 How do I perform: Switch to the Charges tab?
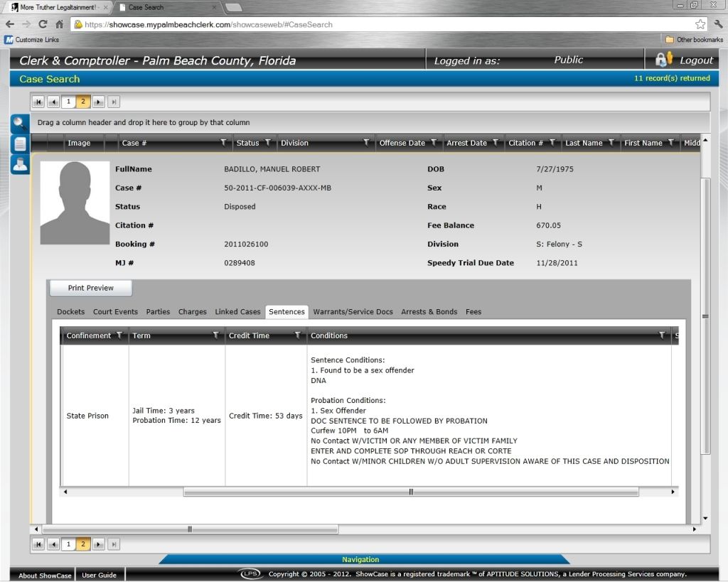click(192, 312)
